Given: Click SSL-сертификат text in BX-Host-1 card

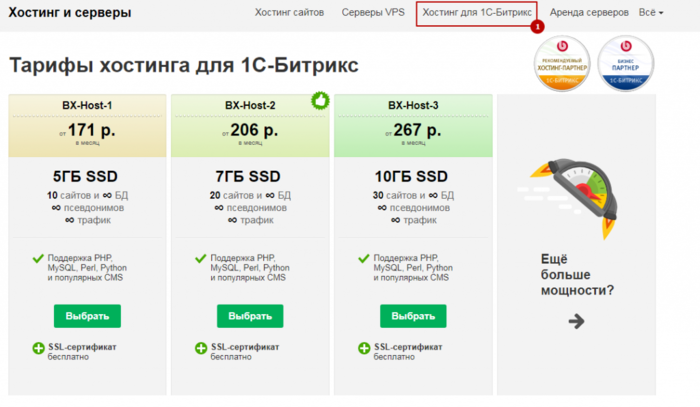Looking at the screenshot, I should 82,347.
